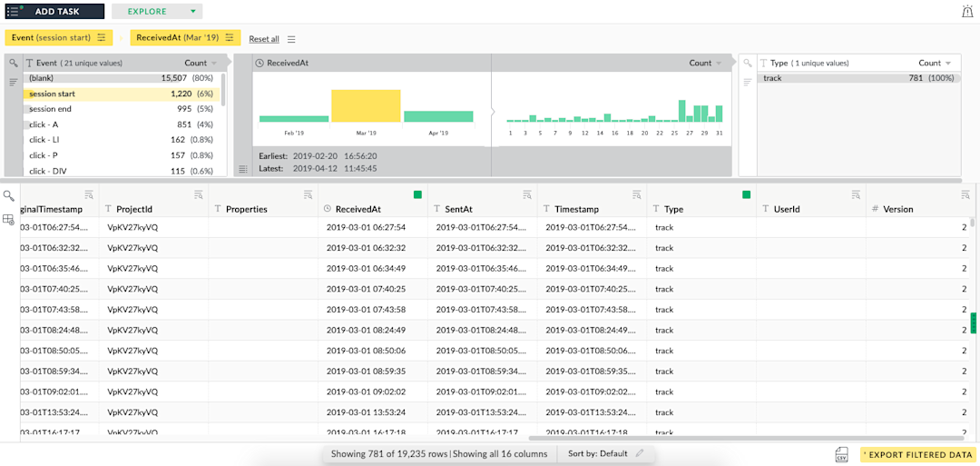This screenshot has height=466, width=980.
Task: Click the Reset all link
Action: point(264,39)
